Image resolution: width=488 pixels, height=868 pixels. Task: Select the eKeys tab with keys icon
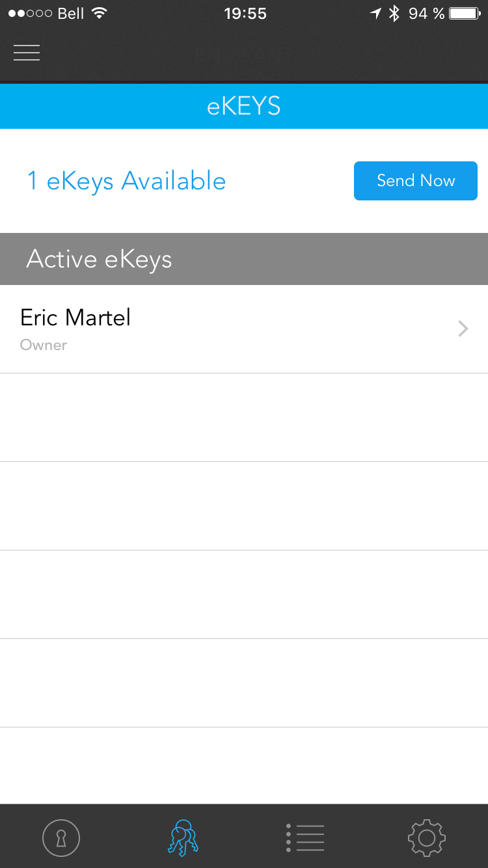183,837
